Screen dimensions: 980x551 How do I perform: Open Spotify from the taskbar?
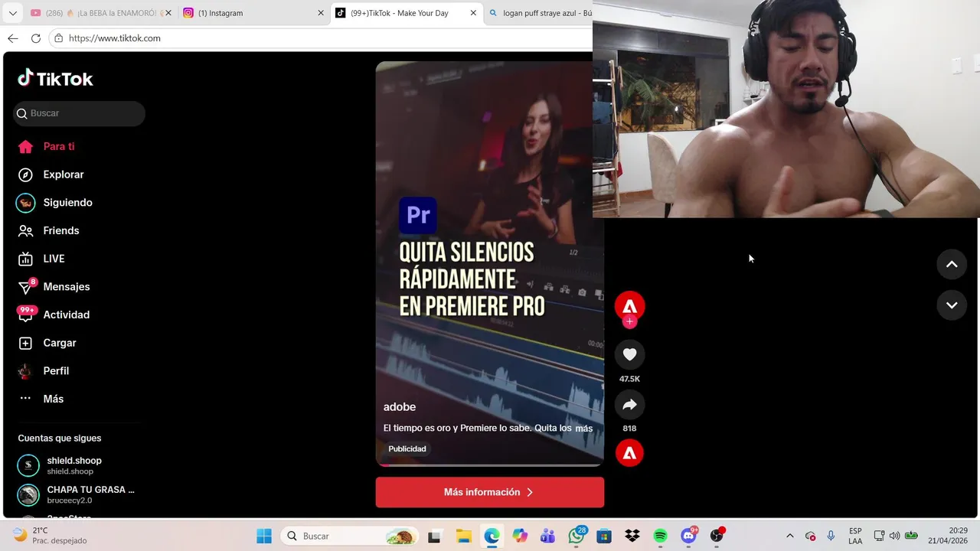(x=661, y=536)
